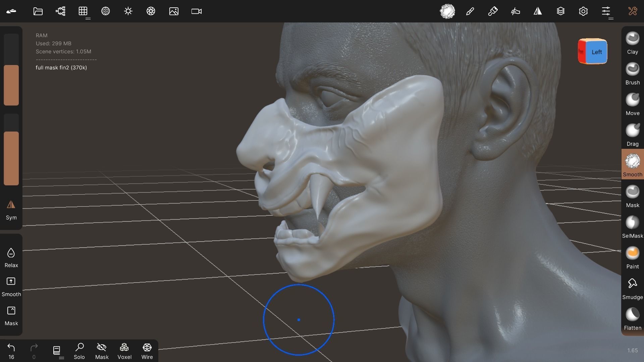644x362 pixels.
Task: Click 'full mask fin2 (370k)' object name
Action: [61, 67]
